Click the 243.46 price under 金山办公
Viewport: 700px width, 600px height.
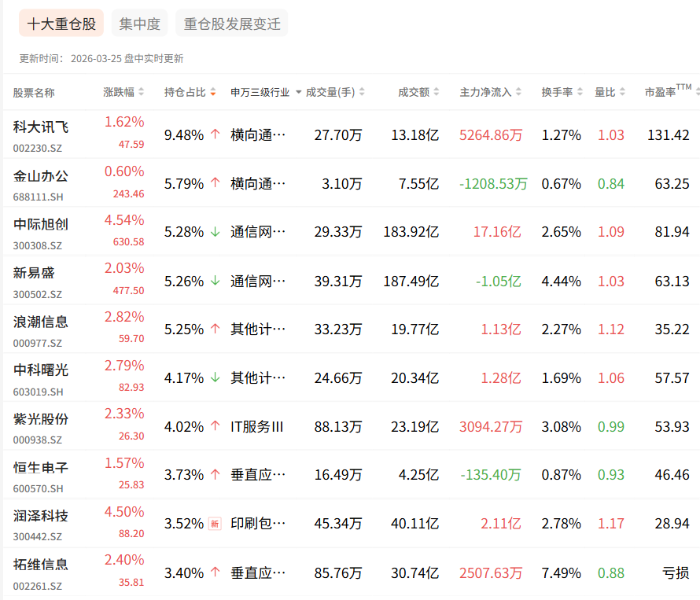pyautogui.click(x=128, y=193)
